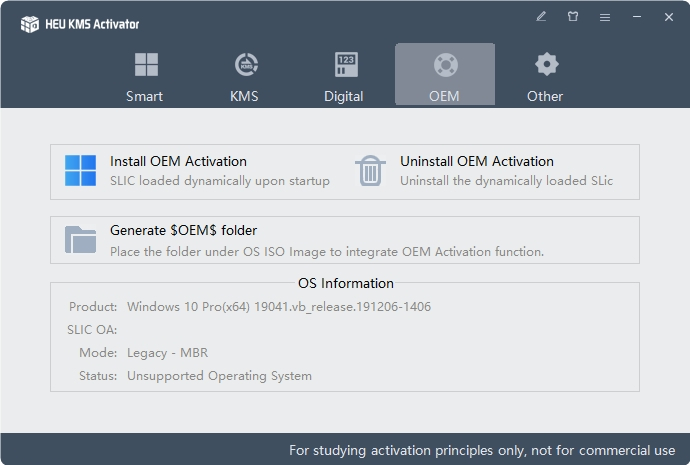Click the trash can Uninstall icon
This screenshot has height=465, width=690.
click(371, 170)
